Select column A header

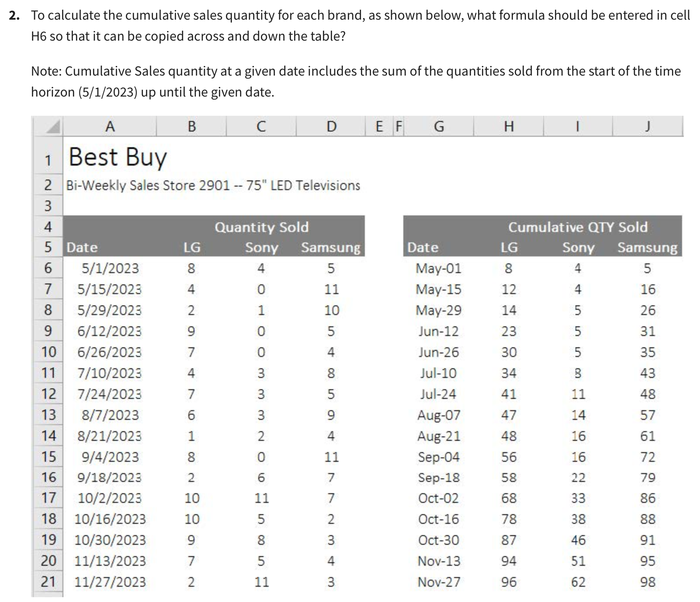[x=110, y=126]
